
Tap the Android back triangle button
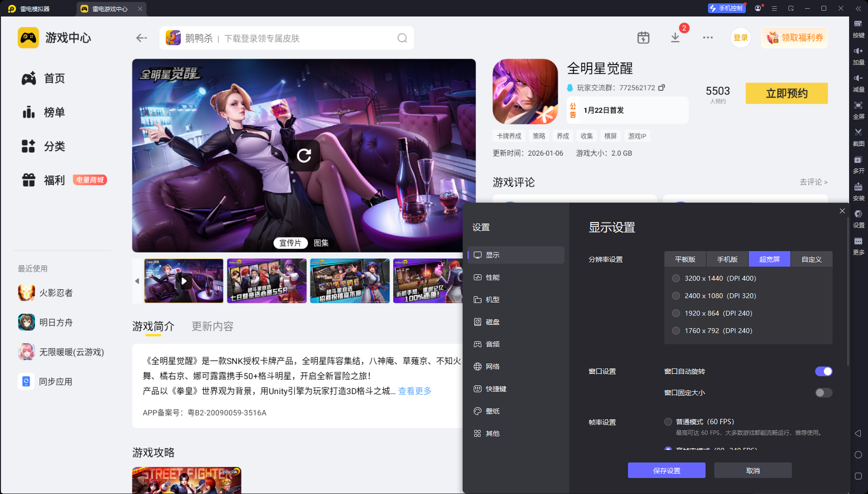858,433
